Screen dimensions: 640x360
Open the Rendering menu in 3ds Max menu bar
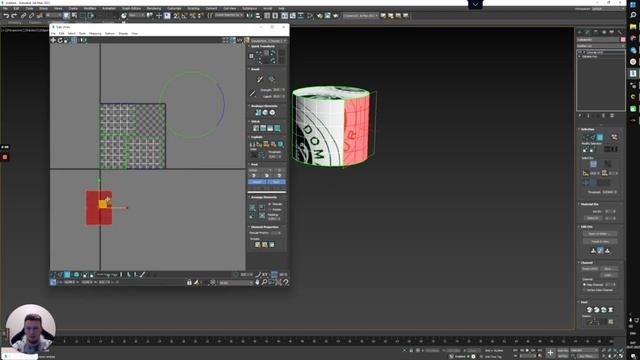[153, 8]
